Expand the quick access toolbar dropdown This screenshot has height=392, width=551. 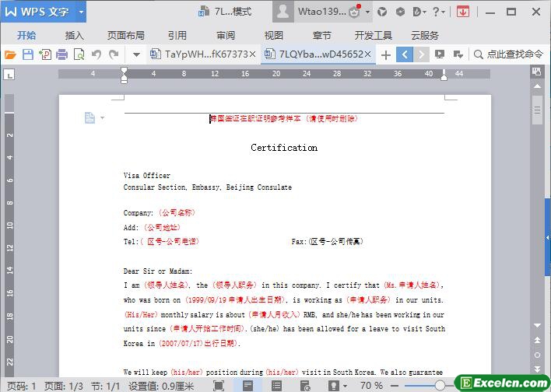click(x=136, y=54)
